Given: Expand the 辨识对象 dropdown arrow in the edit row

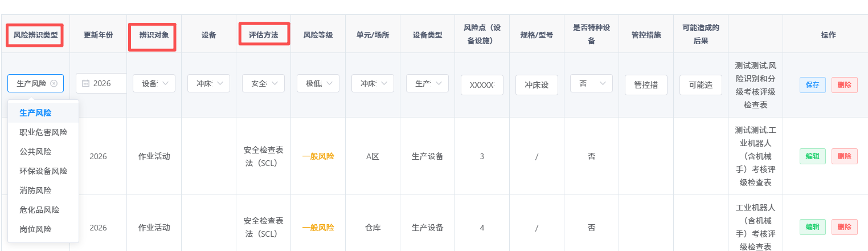Looking at the screenshot, I should pyautogui.click(x=166, y=83).
